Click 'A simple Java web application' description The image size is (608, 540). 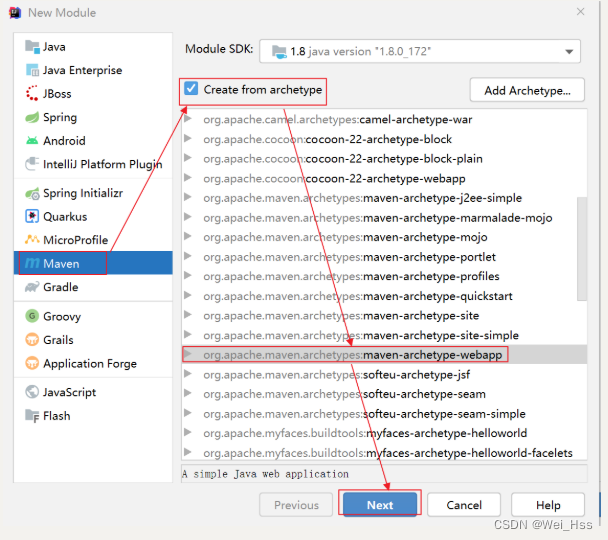tap(265, 474)
